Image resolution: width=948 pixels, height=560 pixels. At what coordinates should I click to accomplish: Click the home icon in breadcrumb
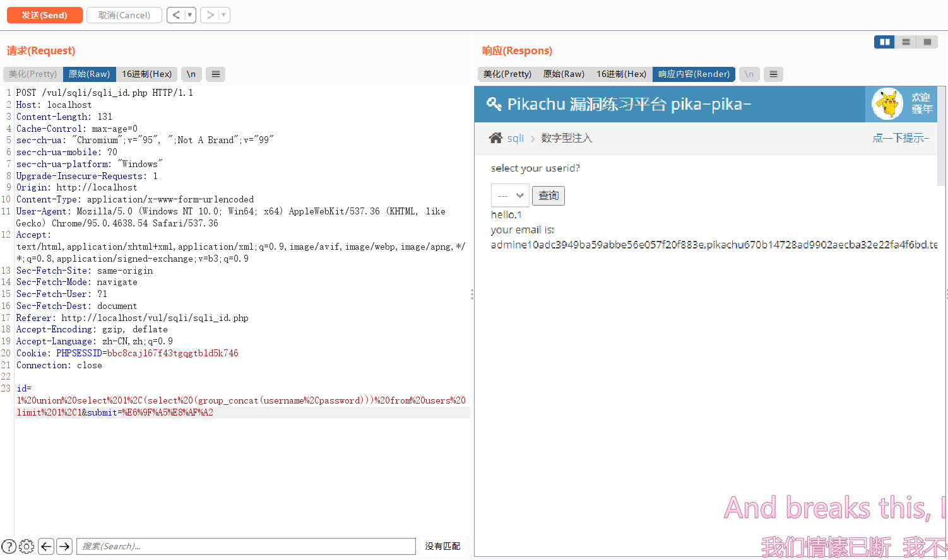pyautogui.click(x=496, y=138)
